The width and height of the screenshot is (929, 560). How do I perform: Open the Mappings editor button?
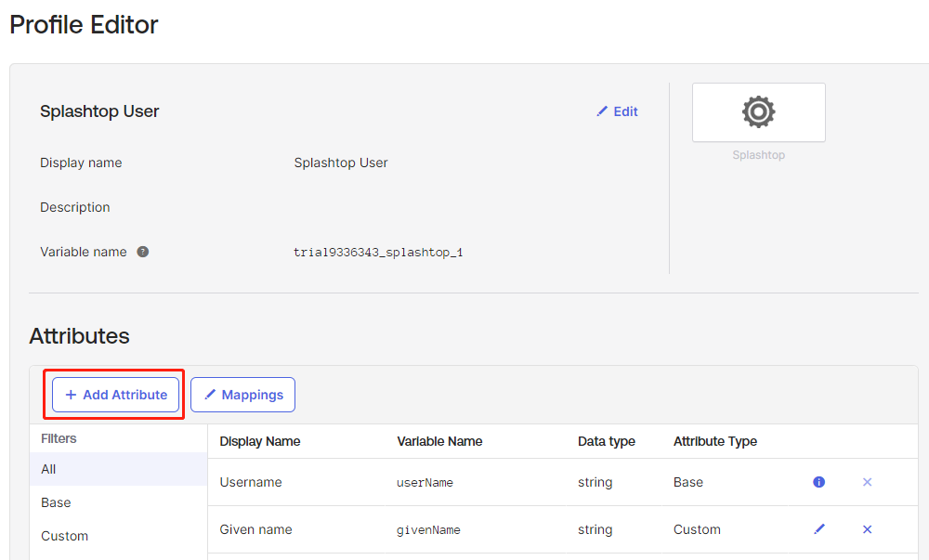click(x=242, y=395)
